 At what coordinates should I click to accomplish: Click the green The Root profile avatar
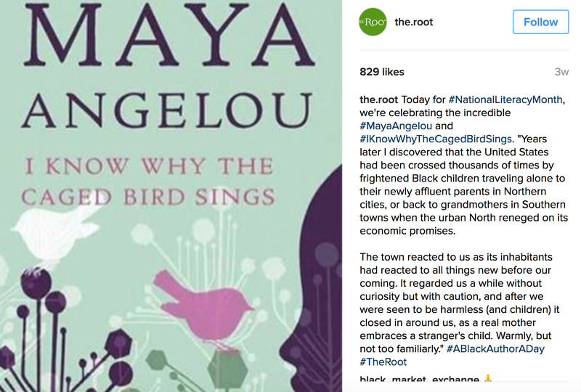[x=373, y=22]
